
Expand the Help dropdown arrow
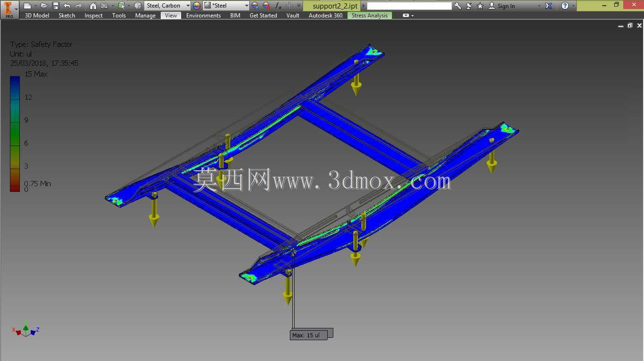(x=574, y=6)
